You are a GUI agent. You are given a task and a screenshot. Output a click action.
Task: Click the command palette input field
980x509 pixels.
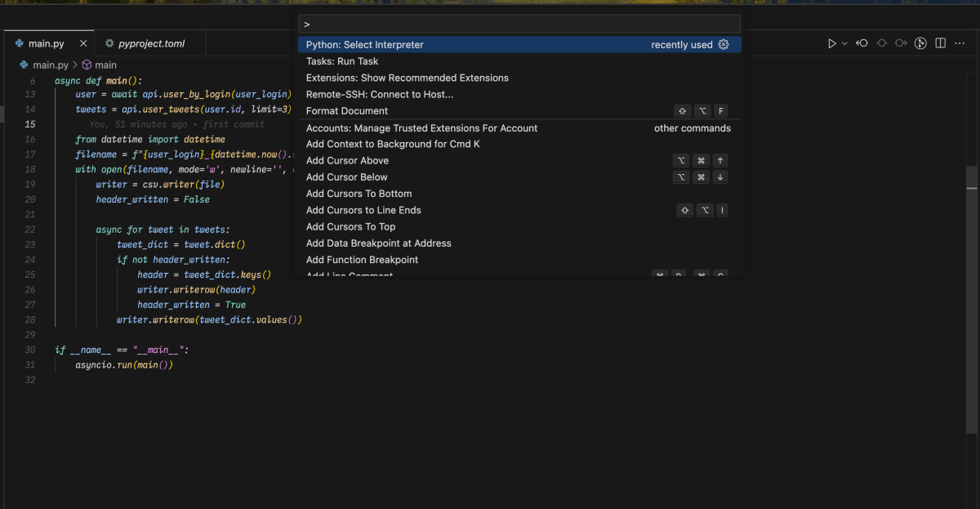coord(519,23)
